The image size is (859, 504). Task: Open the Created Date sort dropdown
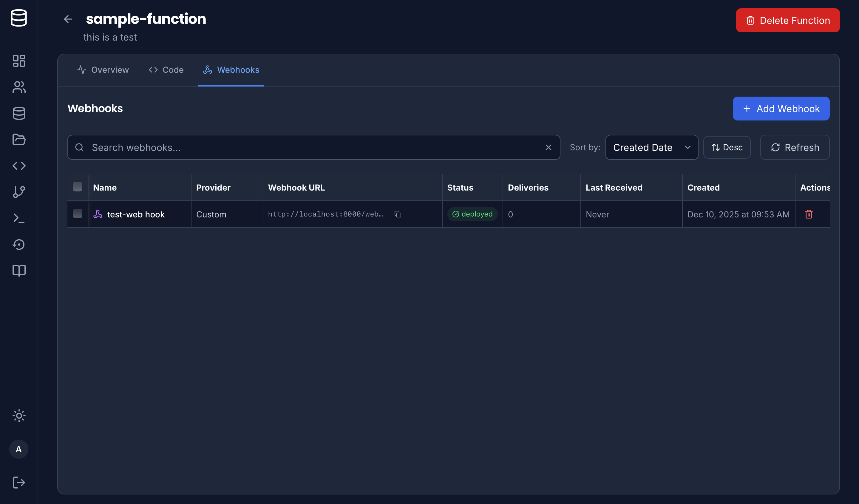point(651,147)
